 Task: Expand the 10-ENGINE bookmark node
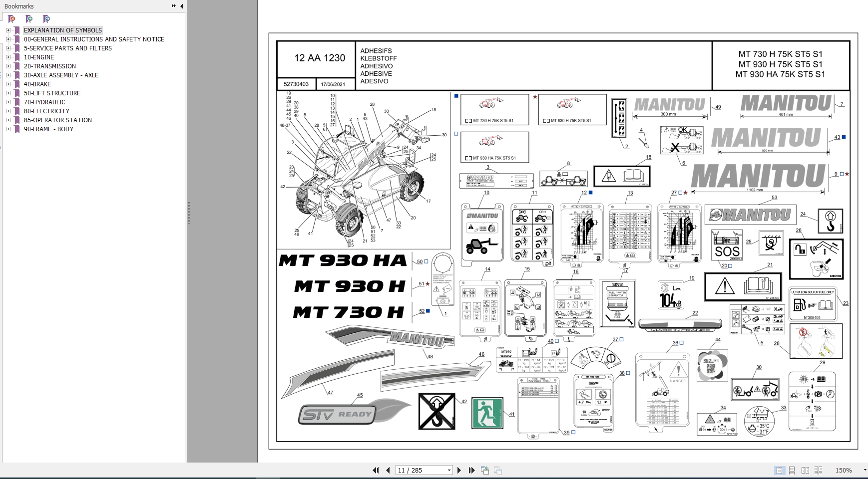coord(8,57)
